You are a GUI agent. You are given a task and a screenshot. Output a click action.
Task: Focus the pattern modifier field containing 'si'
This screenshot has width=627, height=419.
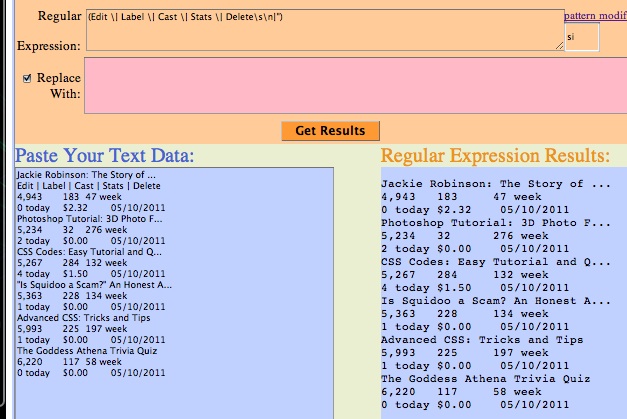tap(581, 37)
